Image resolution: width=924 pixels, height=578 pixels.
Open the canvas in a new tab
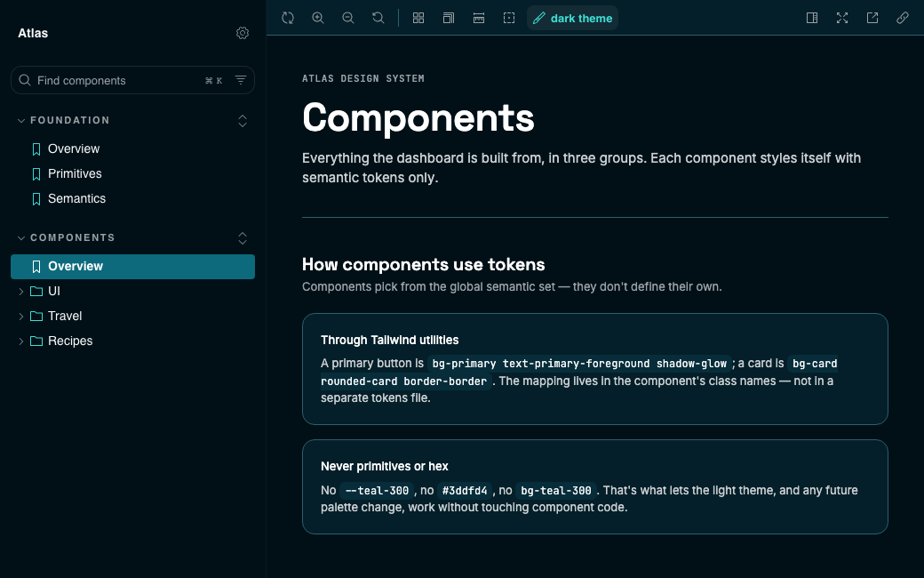(872, 18)
